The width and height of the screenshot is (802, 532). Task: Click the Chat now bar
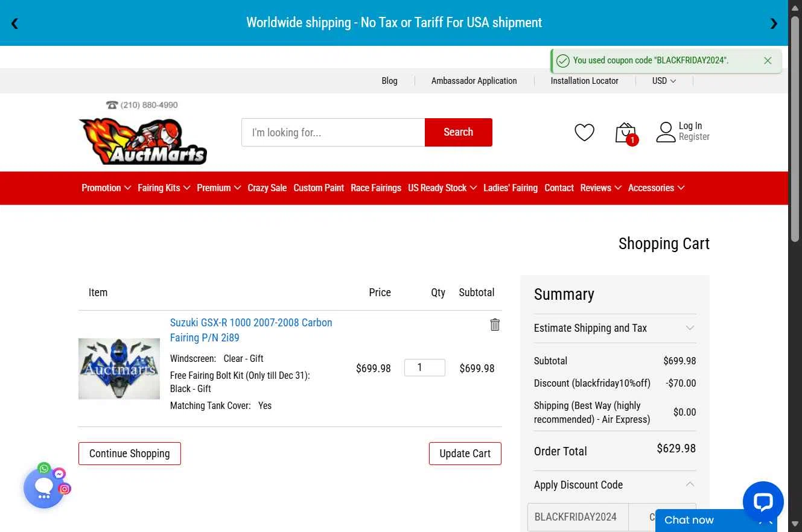716,520
